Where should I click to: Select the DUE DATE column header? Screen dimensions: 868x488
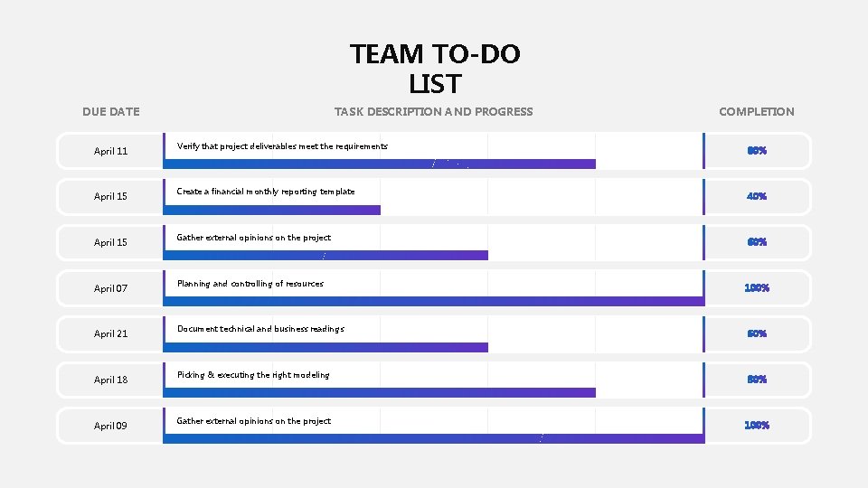[x=110, y=112]
